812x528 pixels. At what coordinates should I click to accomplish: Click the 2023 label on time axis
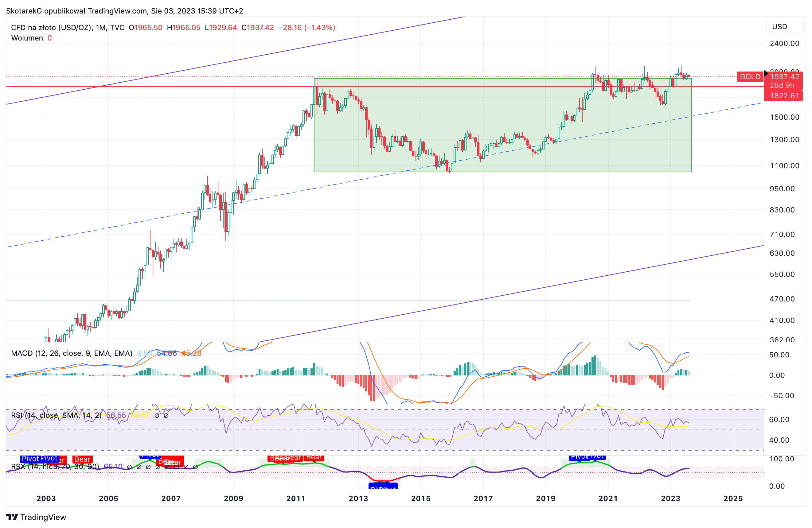pyautogui.click(x=670, y=498)
